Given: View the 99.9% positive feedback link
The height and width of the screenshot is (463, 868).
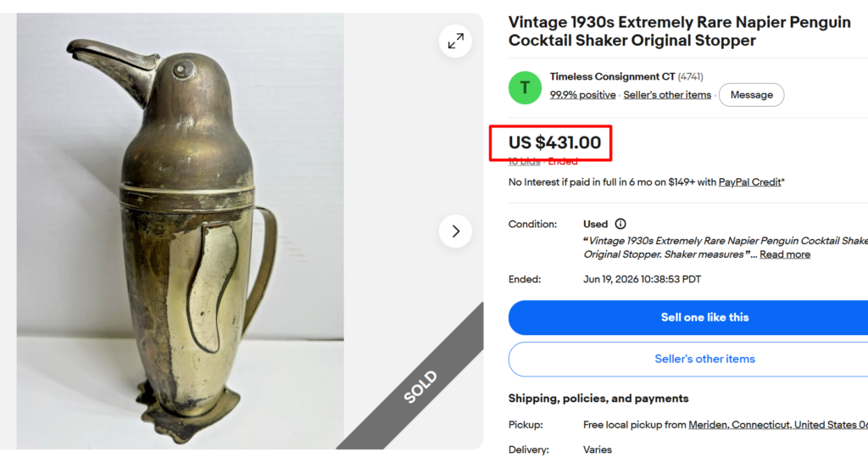Looking at the screenshot, I should coord(582,95).
